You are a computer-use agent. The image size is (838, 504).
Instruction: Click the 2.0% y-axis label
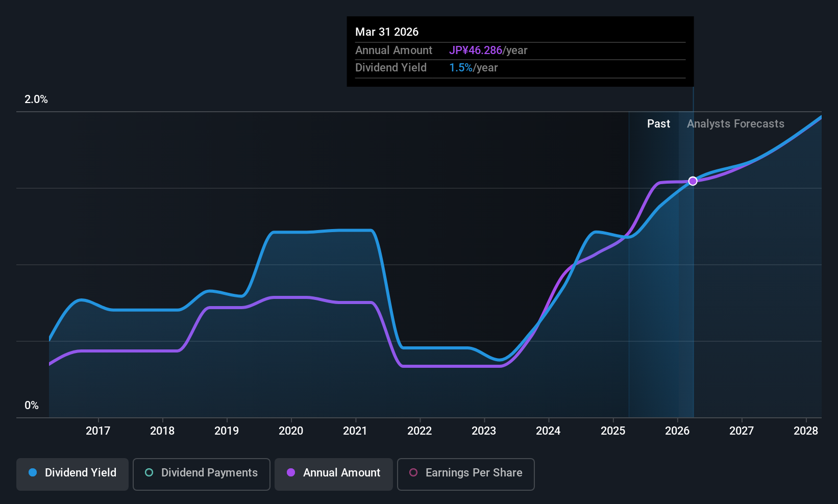pyautogui.click(x=36, y=99)
